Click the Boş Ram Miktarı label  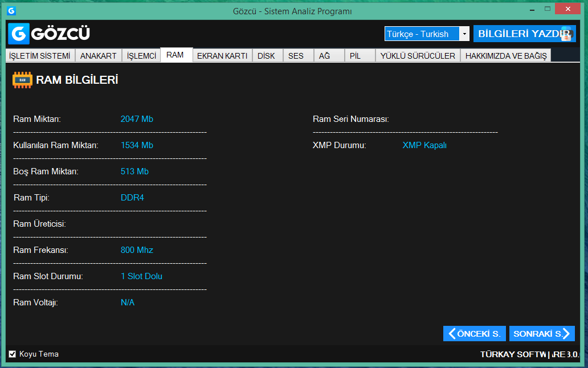point(46,171)
